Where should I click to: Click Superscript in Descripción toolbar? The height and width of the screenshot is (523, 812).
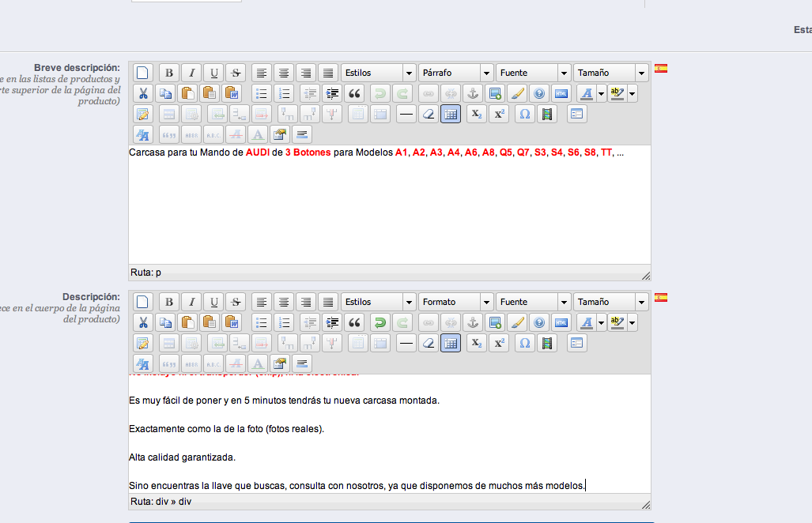499,344
